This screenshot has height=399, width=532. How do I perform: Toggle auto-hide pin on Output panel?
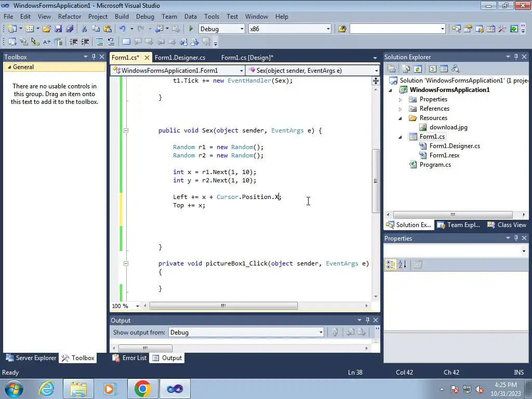tap(367, 320)
